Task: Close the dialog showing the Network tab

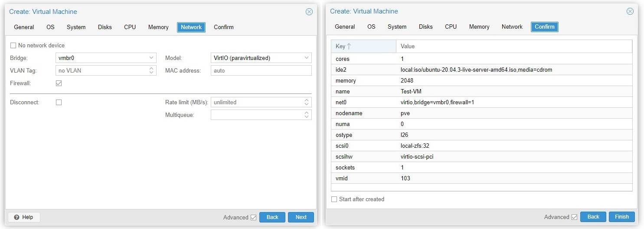Action: 309,12
